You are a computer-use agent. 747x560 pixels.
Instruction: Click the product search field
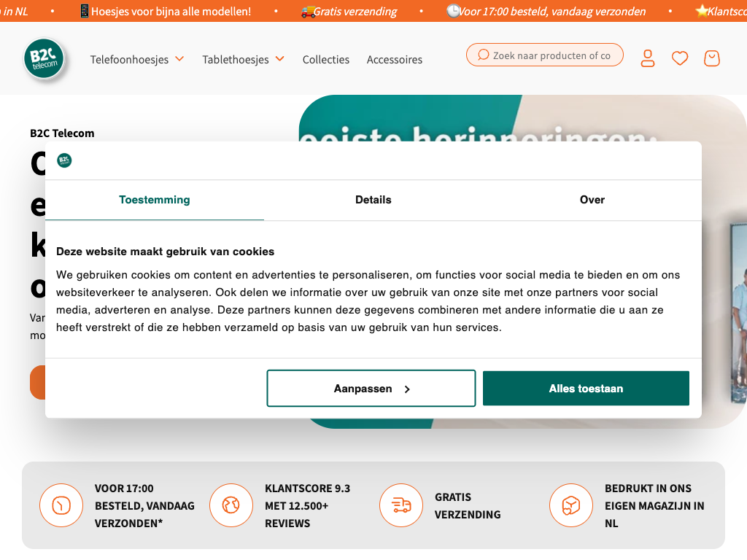[x=550, y=55]
